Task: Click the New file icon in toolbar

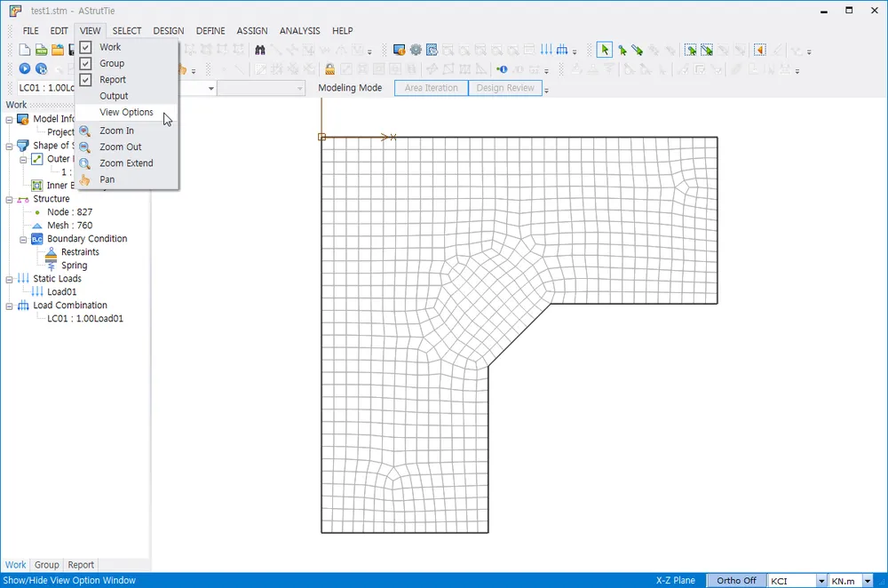Action: (24, 50)
